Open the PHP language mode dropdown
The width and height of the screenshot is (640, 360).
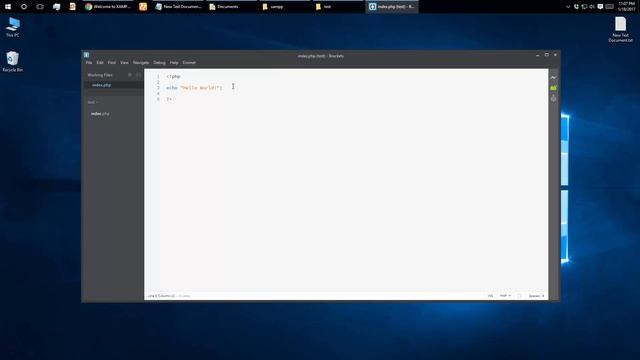(505, 296)
